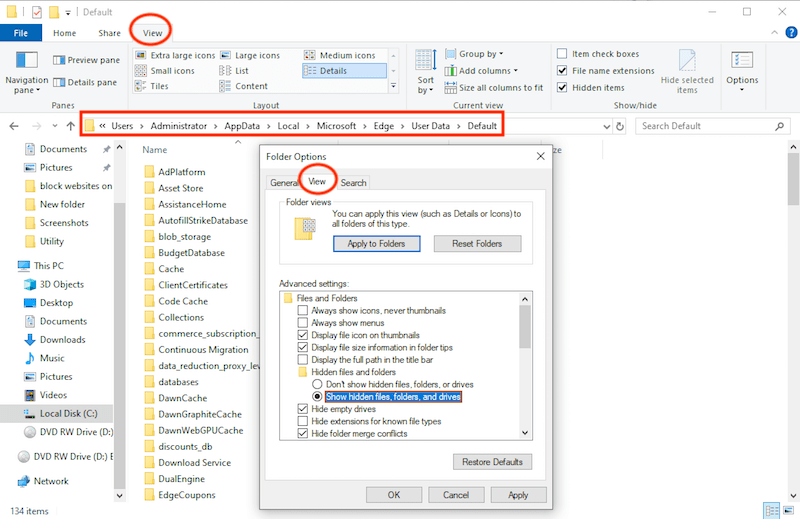The image size is (800, 519).
Task: Expand address bar history dropdown
Action: coord(607,127)
